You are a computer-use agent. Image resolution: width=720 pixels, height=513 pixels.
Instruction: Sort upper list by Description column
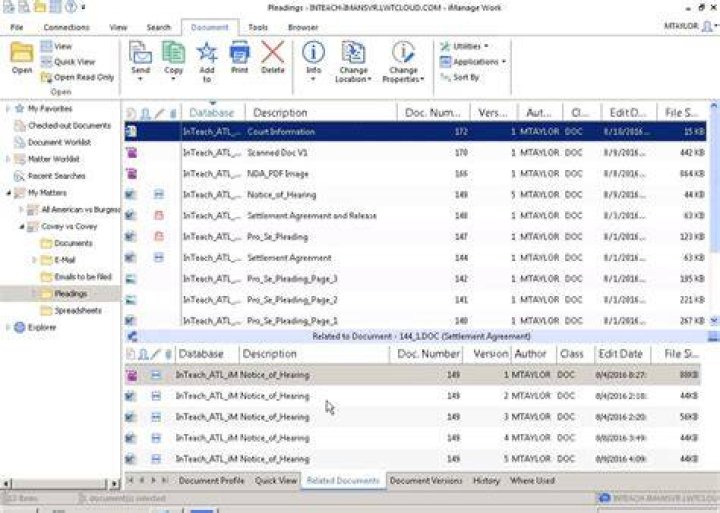[x=321, y=113]
